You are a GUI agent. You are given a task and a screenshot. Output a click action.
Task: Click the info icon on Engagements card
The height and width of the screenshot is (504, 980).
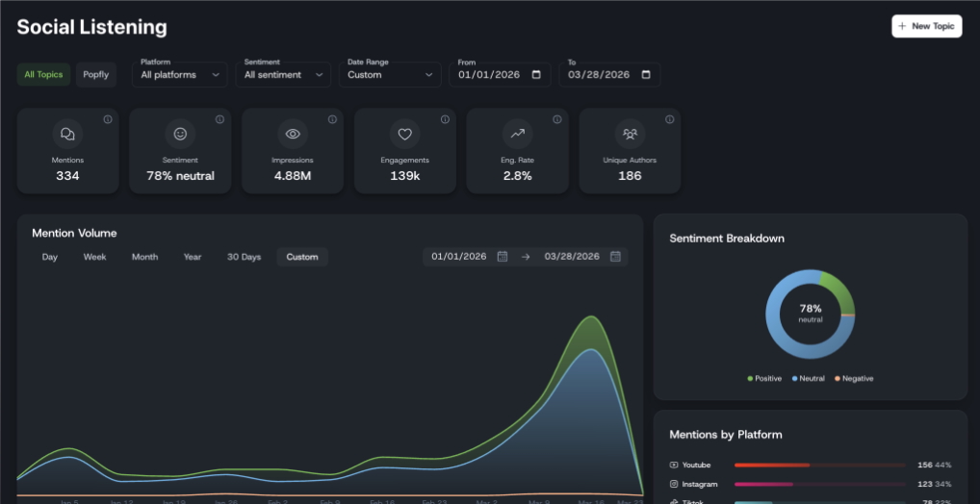[445, 119]
